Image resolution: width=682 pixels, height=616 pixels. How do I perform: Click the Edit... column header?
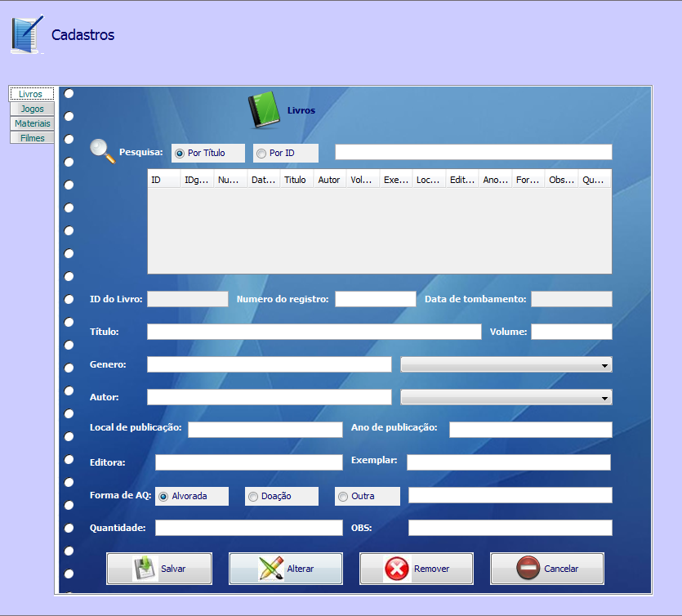coord(462,180)
